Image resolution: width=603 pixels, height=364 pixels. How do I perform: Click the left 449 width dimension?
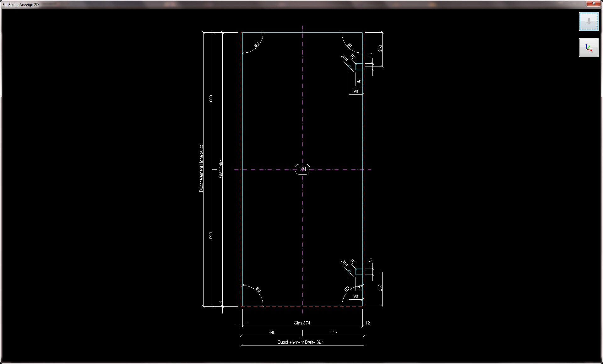click(272, 333)
